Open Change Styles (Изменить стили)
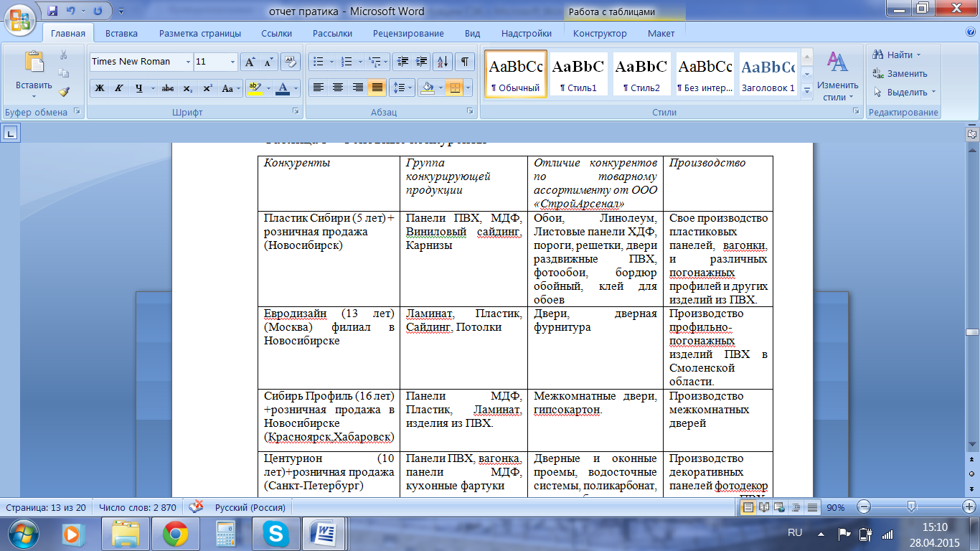Screen dimensions: 980x551 (x=837, y=76)
